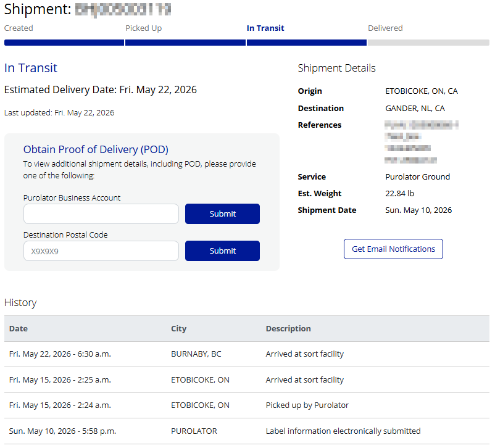Click the Description column header in History
The image size is (495, 448).
288,329
